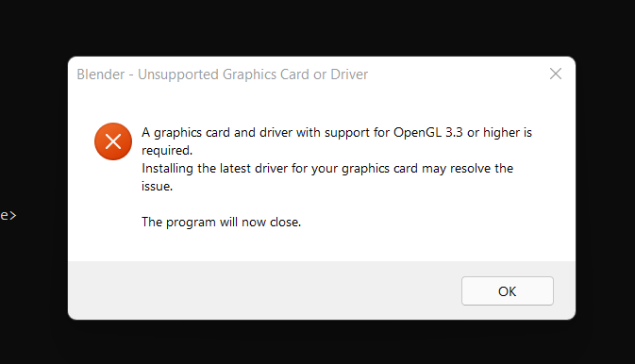Click the red error cross icon
This screenshot has height=364, width=635.
113,141
